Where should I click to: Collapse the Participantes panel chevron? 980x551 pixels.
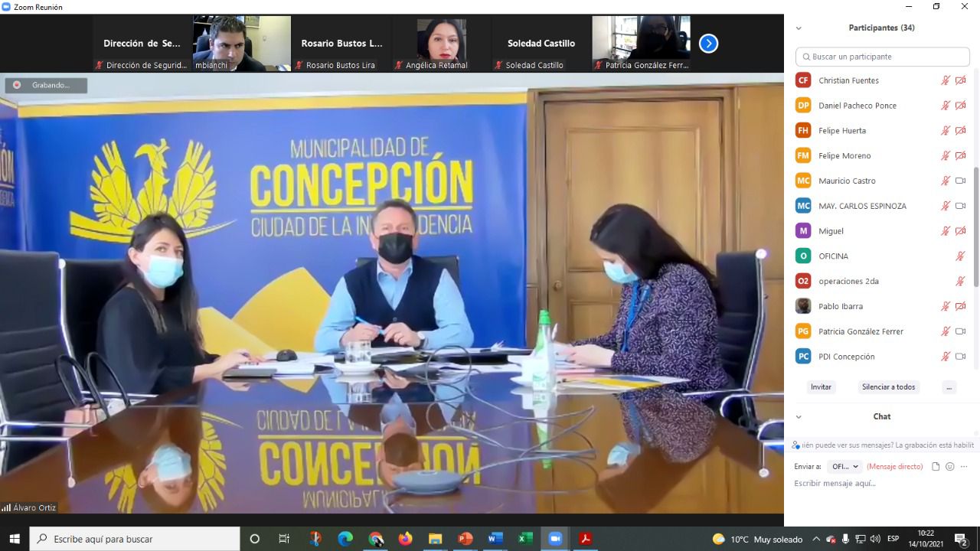[799, 28]
